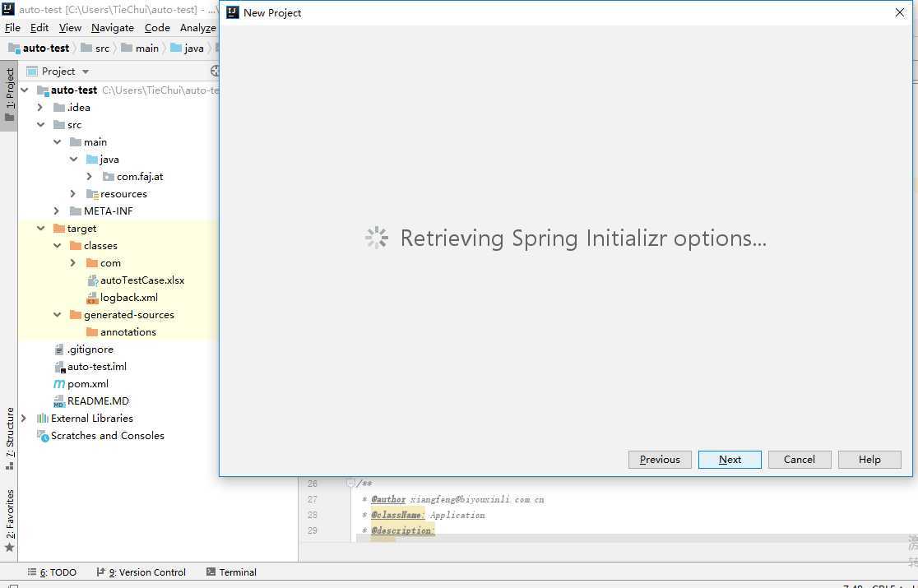Open the Edit menu
918x588 pixels.
[39, 27]
